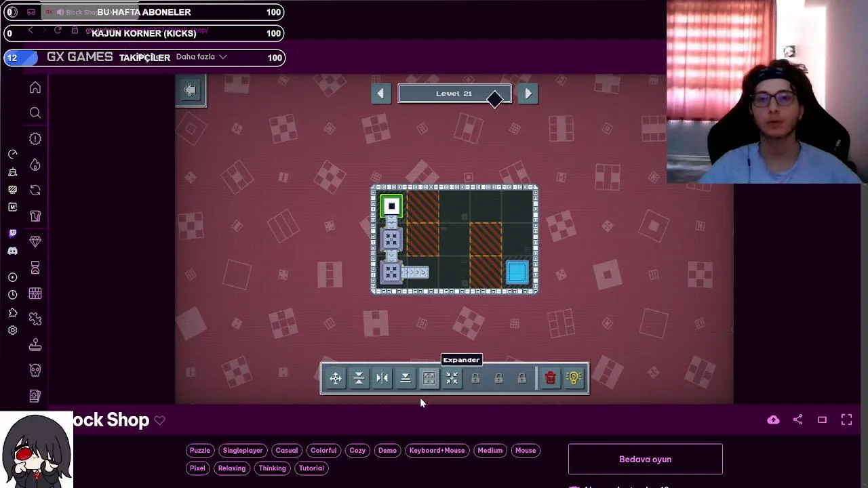Click the Singleplayer tag
The height and width of the screenshot is (488, 868).
tap(243, 450)
